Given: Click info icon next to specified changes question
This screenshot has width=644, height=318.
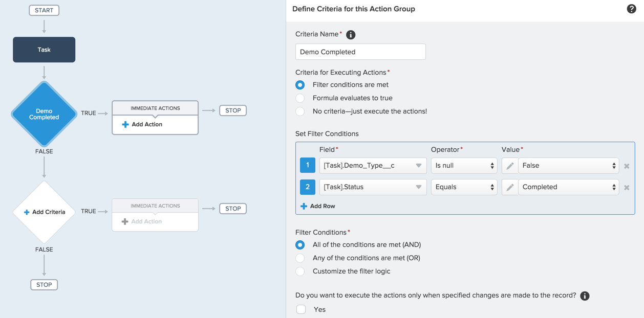Looking at the screenshot, I should click(x=585, y=296).
